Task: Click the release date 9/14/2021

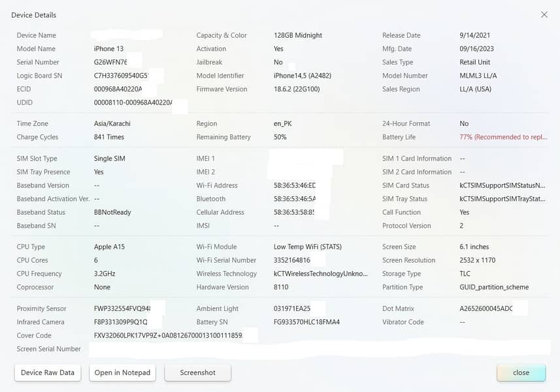Action: 474,35
